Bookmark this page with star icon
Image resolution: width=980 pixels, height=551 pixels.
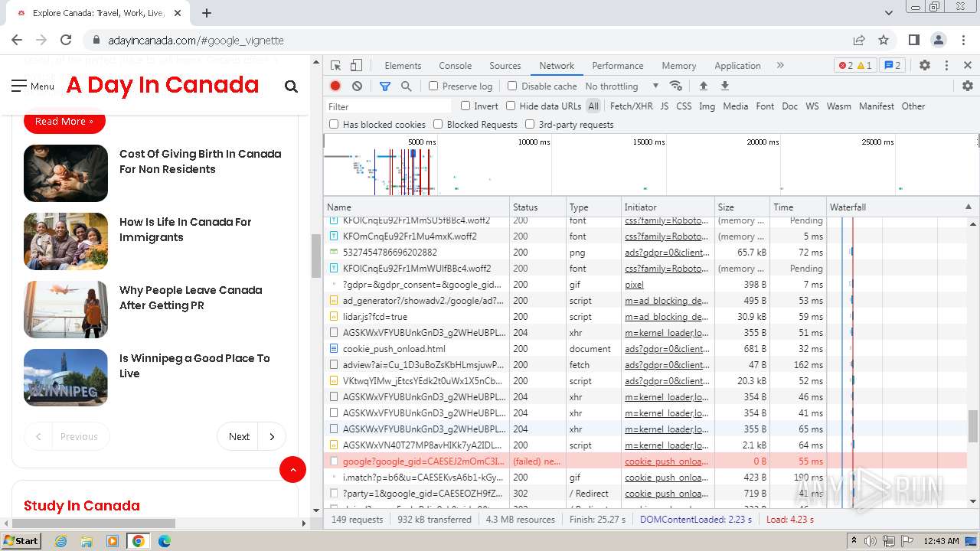pyautogui.click(x=884, y=40)
